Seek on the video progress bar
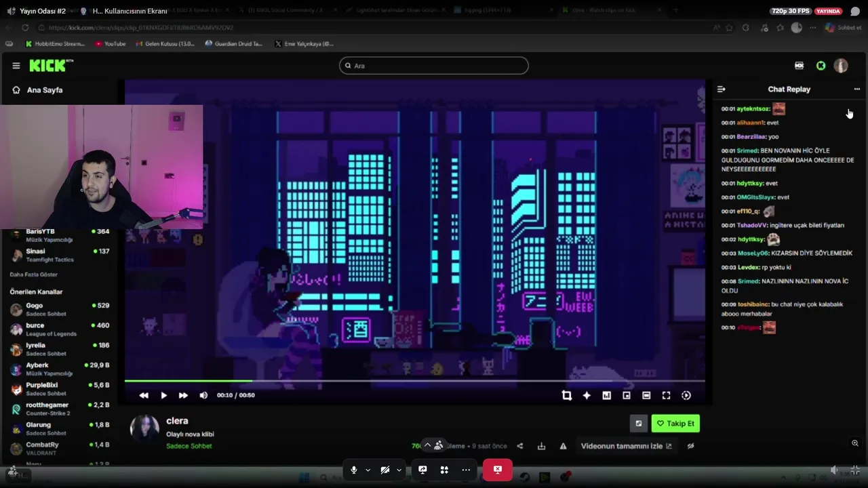This screenshot has width=868, height=488. 414,381
